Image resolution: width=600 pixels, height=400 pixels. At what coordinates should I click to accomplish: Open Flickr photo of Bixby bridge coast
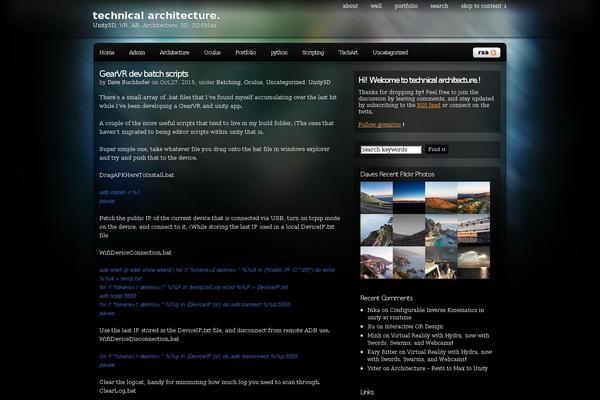376,263
